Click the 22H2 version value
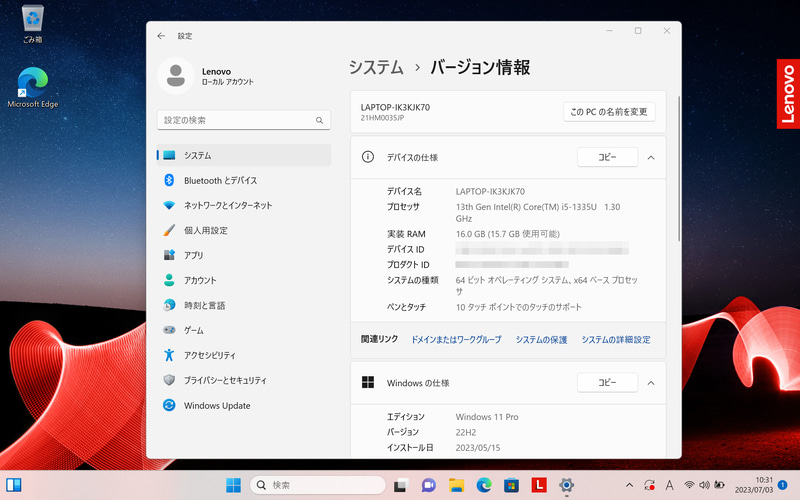The height and width of the screenshot is (500, 800). 466,432
